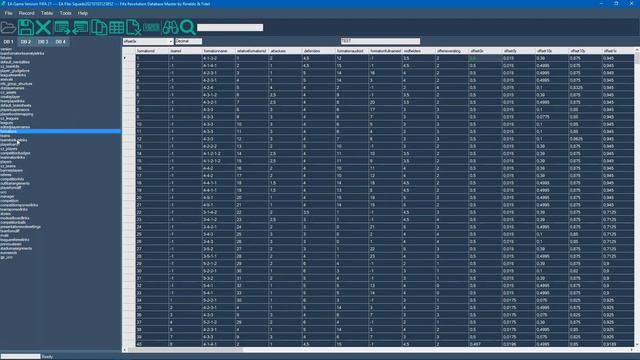Click the offensiverating column header
Screen dimensions: 640x360
click(452, 51)
